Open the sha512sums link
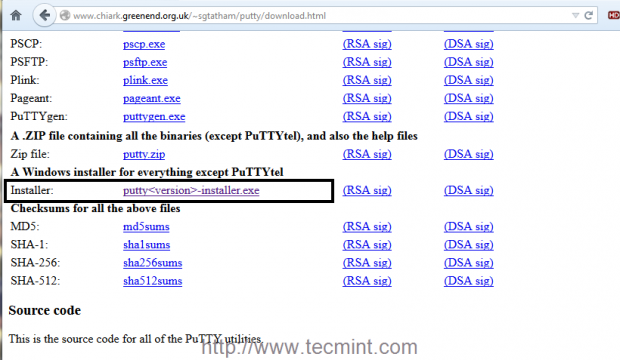The image size is (620, 360). pos(152,281)
